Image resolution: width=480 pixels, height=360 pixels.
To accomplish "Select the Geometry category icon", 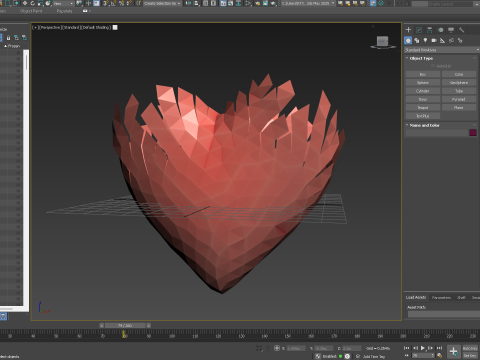I will (408, 41).
